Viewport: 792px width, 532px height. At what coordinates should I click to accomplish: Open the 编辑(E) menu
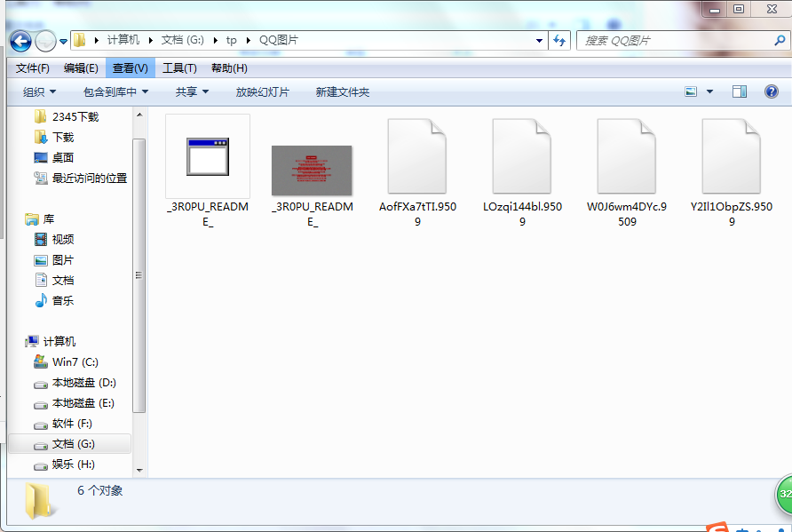coord(81,68)
